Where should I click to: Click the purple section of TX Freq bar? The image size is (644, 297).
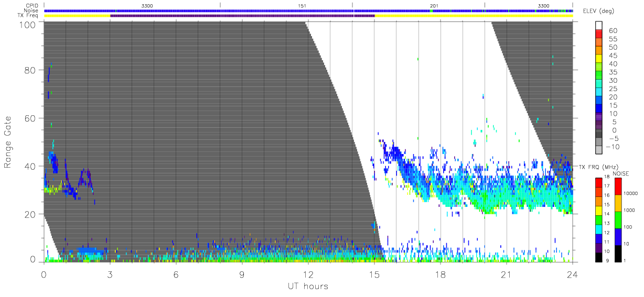tap(242, 16)
